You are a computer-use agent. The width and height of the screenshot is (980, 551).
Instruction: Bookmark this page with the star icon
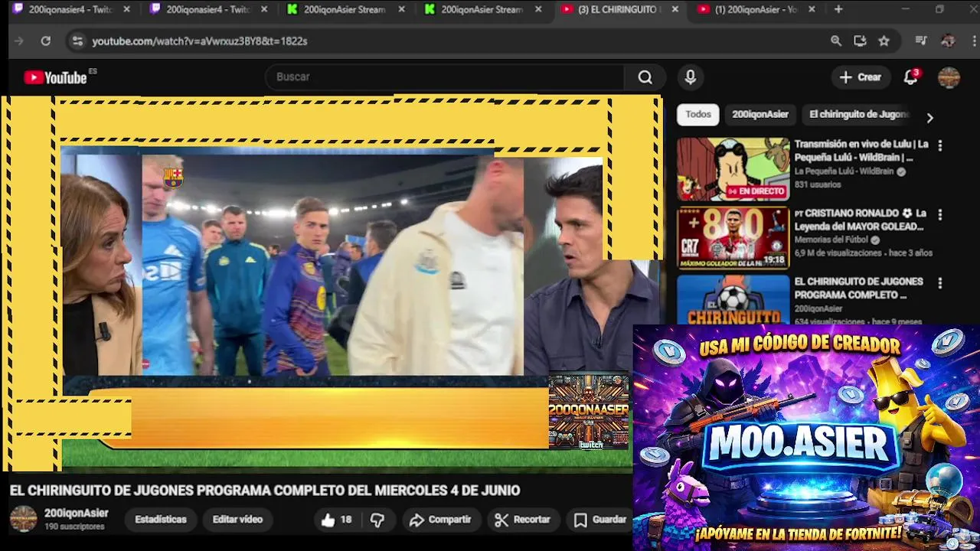(x=884, y=41)
